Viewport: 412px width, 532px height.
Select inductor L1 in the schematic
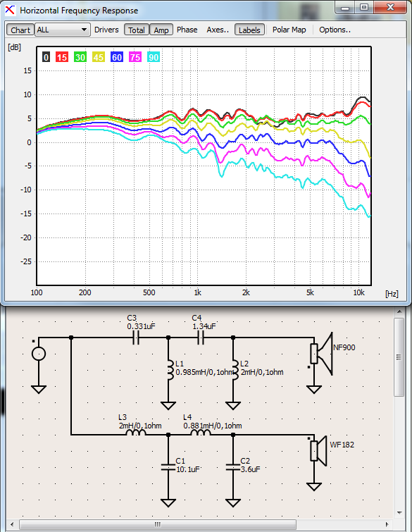pyautogui.click(x=169, y=370)
